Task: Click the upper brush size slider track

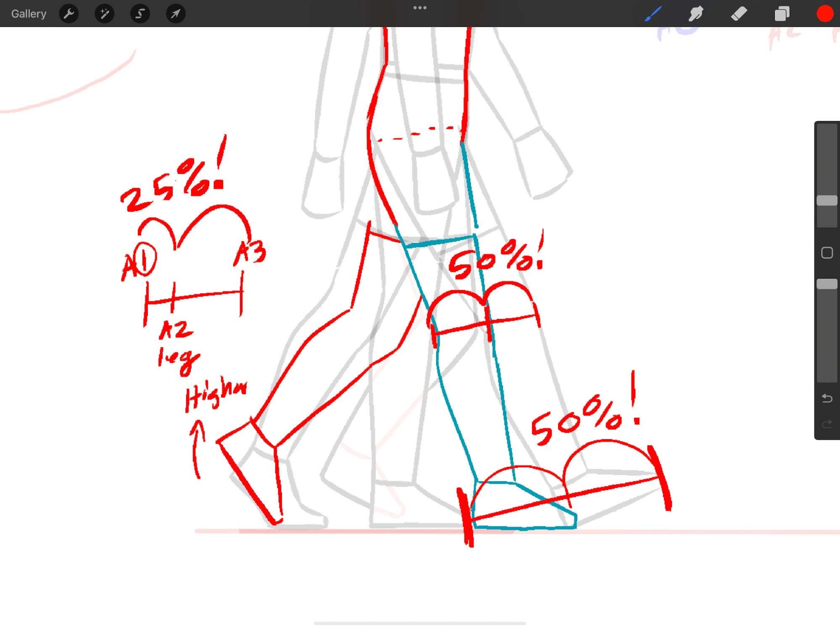Action: [827, 160]
